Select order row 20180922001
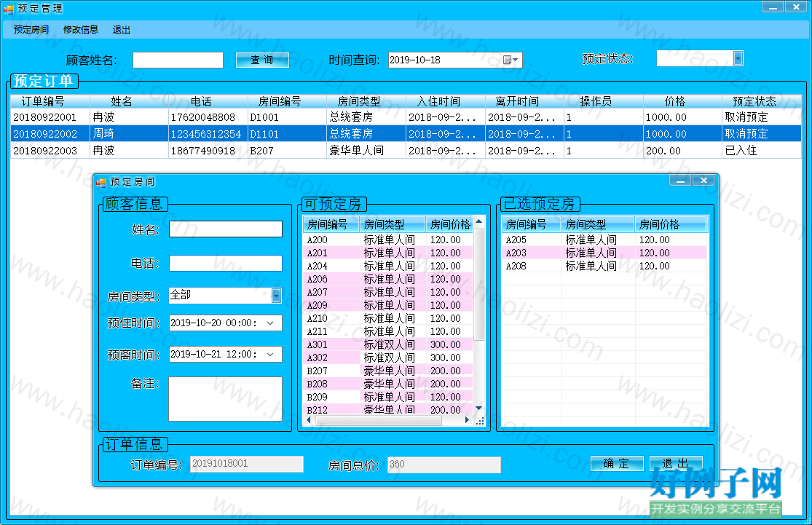The image size is (812, 525). click(x=406, y=117)
